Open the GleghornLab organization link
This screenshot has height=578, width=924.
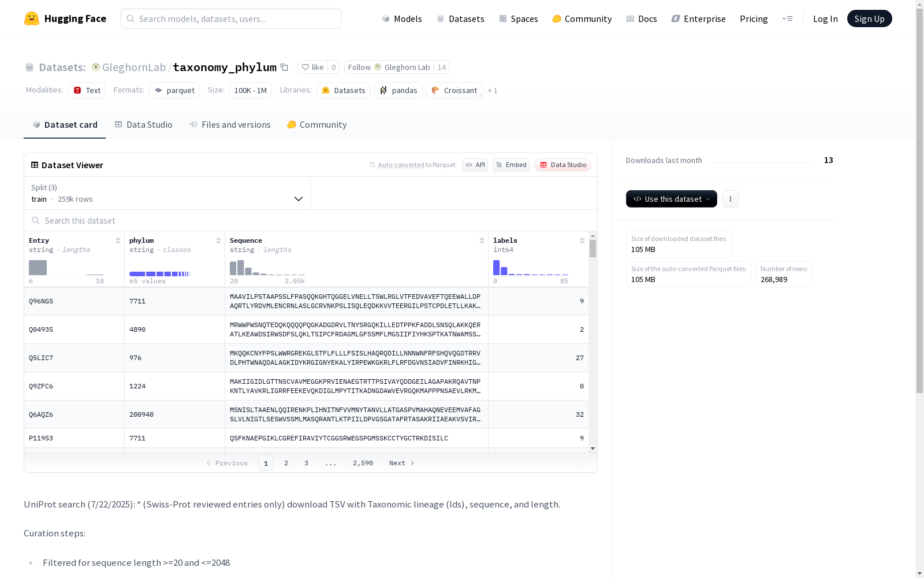pyautogui.click(x=134, y=67)
